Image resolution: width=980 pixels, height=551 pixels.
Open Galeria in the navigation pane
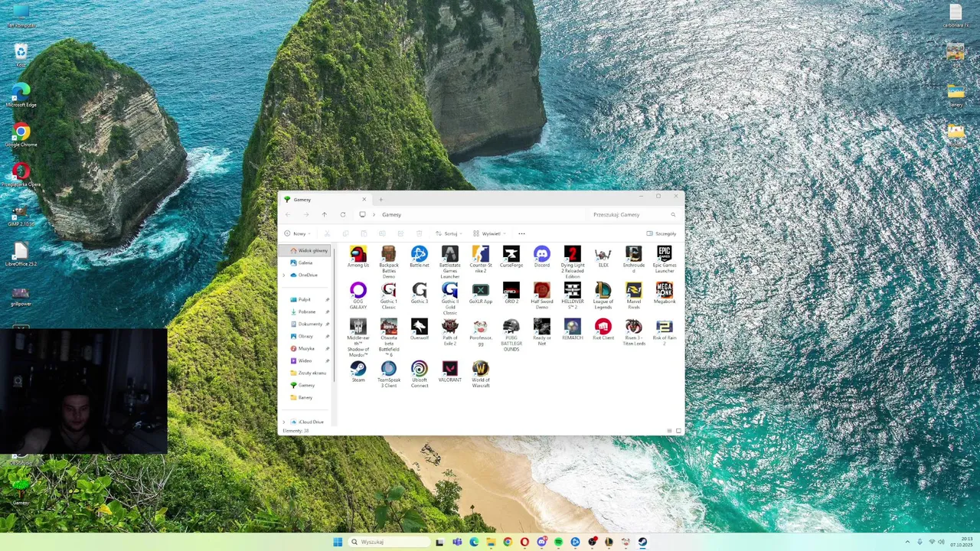pyautogui.click(x=305, y=262)
